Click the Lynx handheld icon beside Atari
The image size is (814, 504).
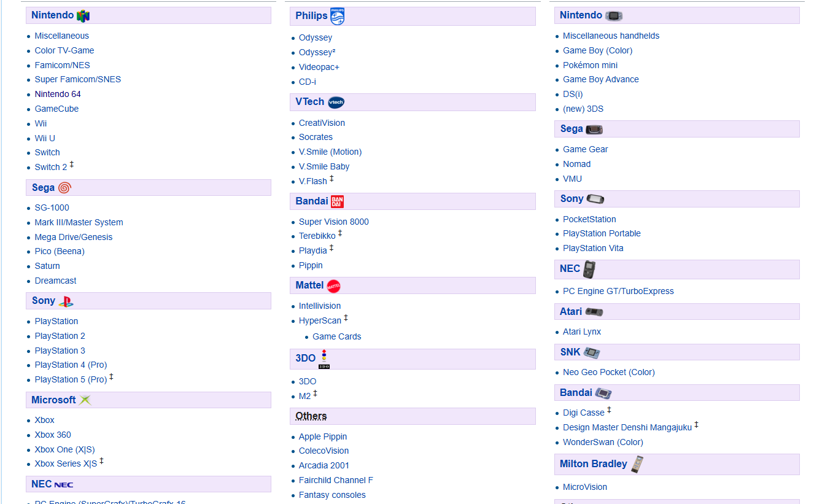(594, 312)
